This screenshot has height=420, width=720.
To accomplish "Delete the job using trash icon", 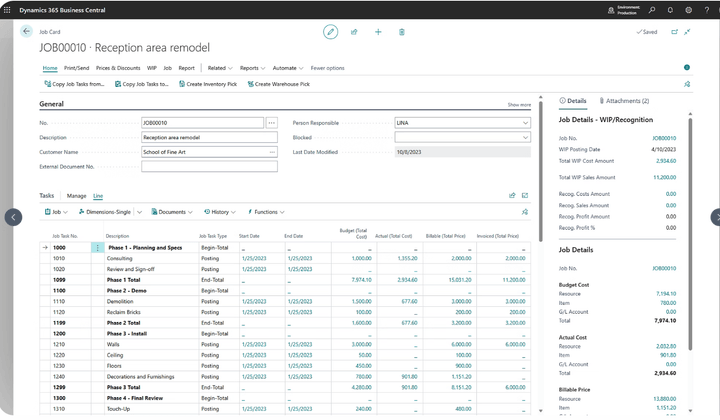I will [402, 32].
